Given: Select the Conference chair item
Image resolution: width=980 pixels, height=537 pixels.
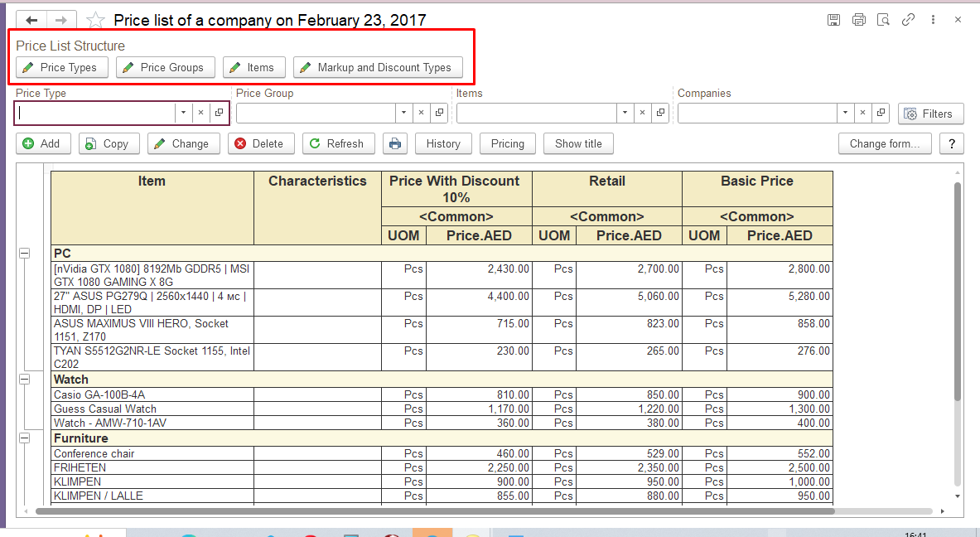Looking at the screenshot, I should pos(152,453).
